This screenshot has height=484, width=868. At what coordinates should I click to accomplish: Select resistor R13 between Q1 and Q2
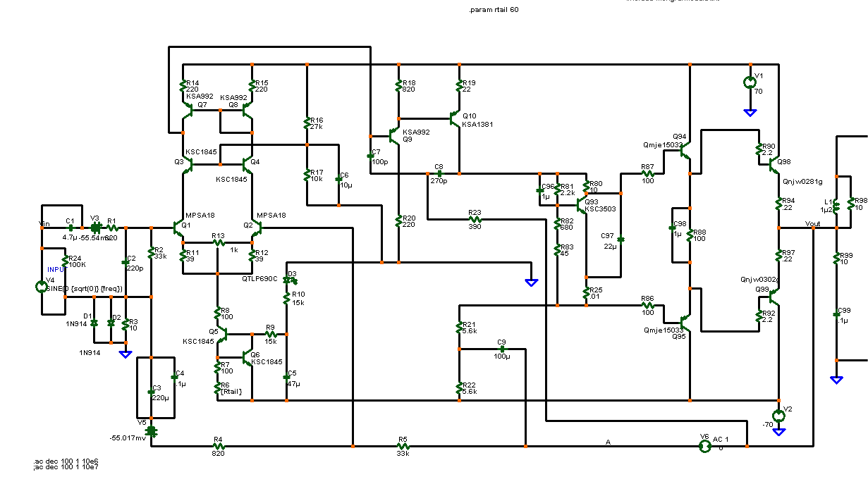pyautogui.click(x=218, y=242)
